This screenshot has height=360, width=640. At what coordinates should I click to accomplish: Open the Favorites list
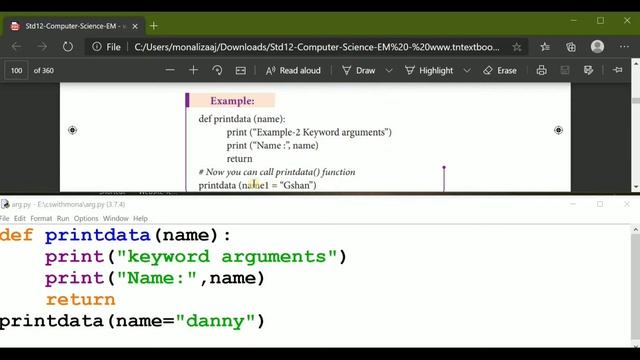pos(545,47)
